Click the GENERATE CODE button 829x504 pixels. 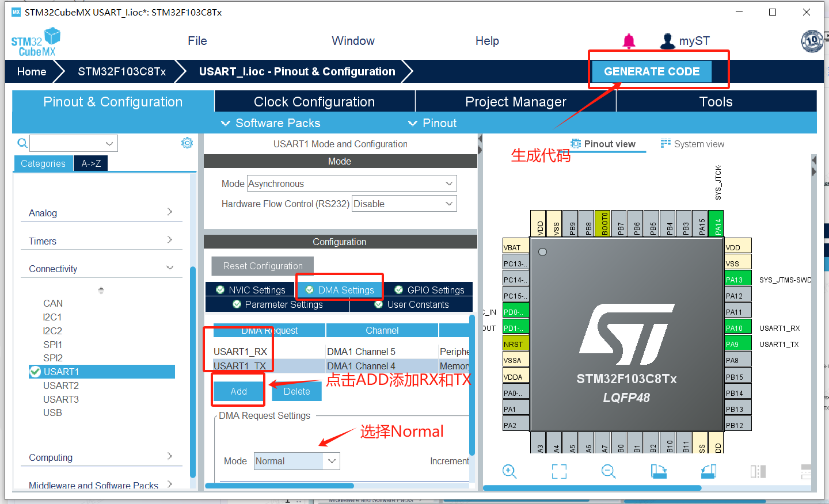tap(652, 71)
